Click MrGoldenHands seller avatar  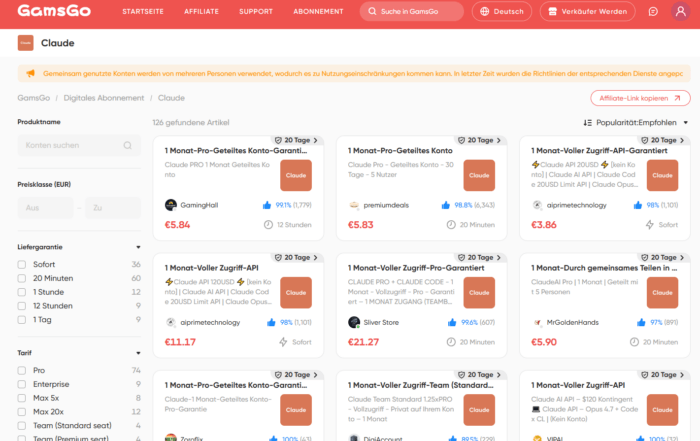tap(537, 322)
